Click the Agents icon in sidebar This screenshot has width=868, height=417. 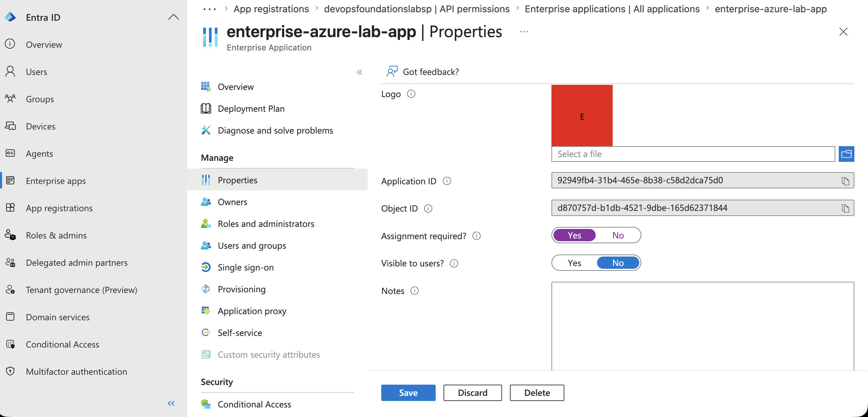pos(10,153)
